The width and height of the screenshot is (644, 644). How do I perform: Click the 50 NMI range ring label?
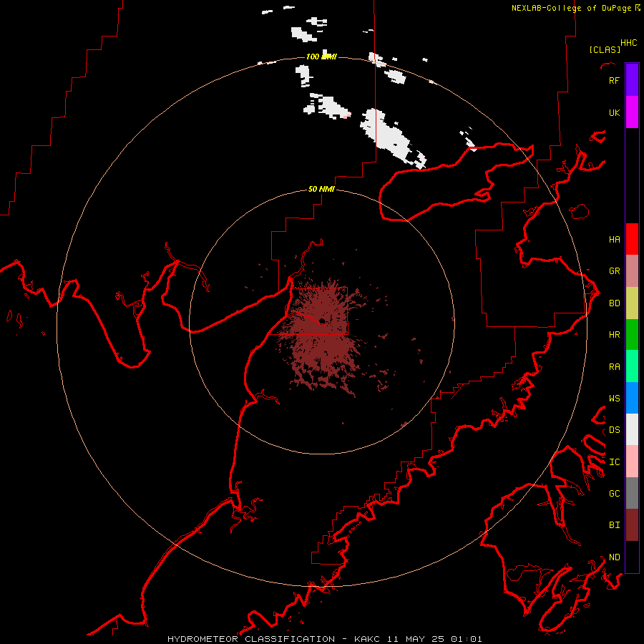[x=321, y=190]
